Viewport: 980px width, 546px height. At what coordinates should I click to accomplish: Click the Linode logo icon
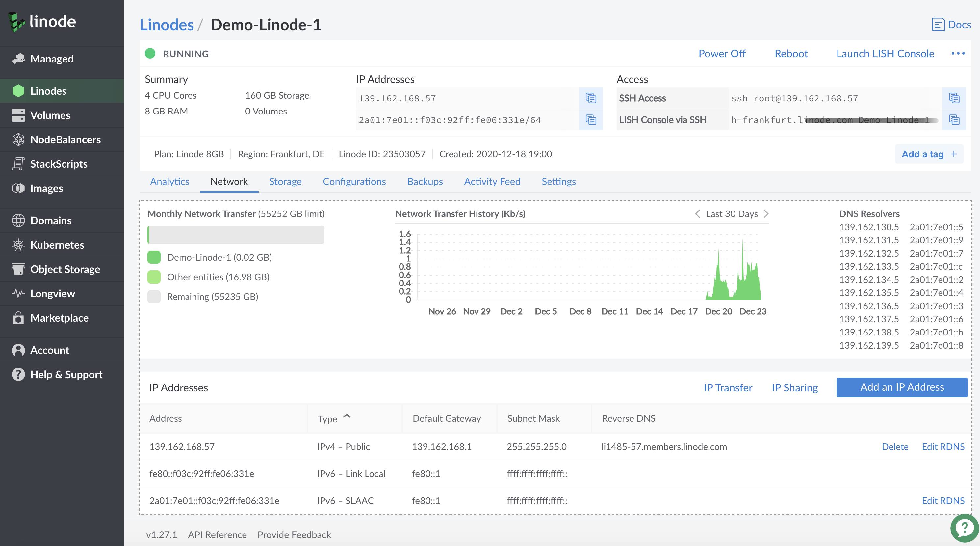click(17, 21)
